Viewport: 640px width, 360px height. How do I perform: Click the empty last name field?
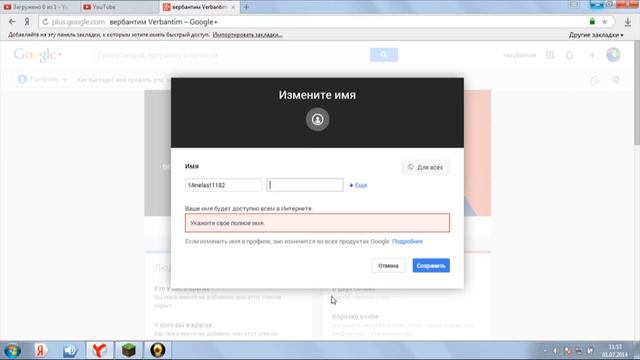[x=305, y=185]
